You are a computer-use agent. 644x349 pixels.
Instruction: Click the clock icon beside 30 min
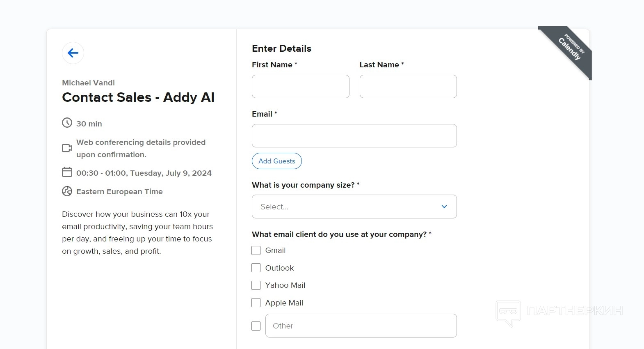point(67,123)
